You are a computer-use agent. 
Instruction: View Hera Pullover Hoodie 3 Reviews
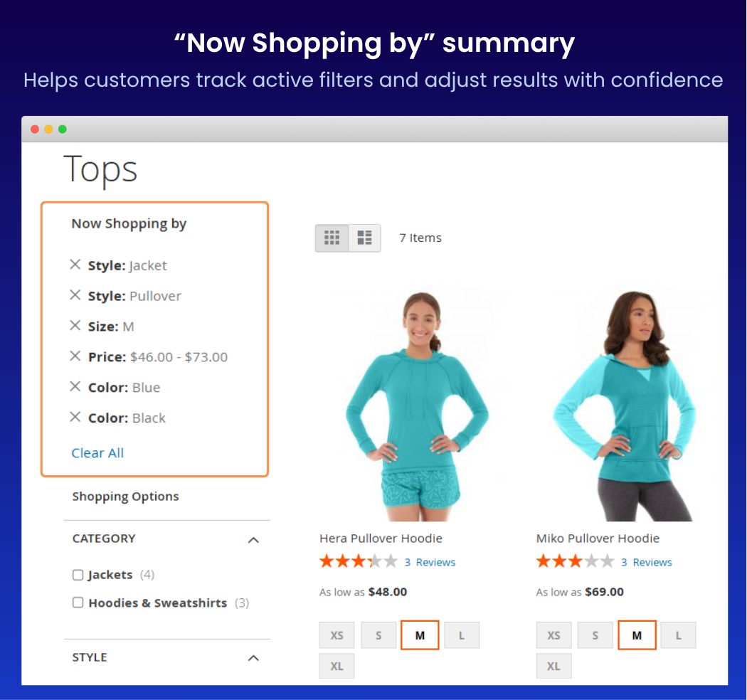[x=430, y=562]
